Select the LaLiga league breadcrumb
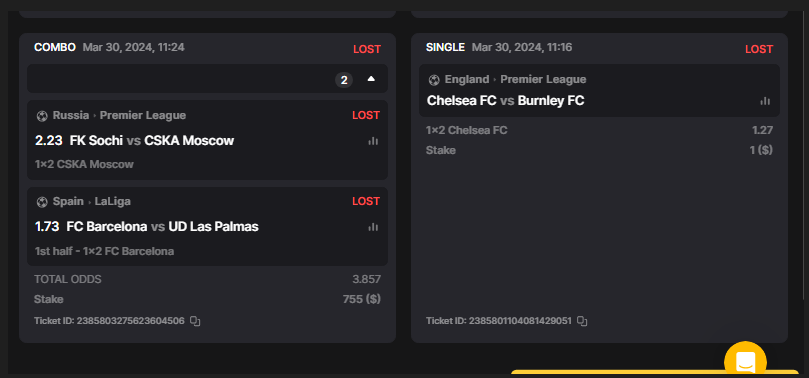809x378 pixels. tap(112, 201)
